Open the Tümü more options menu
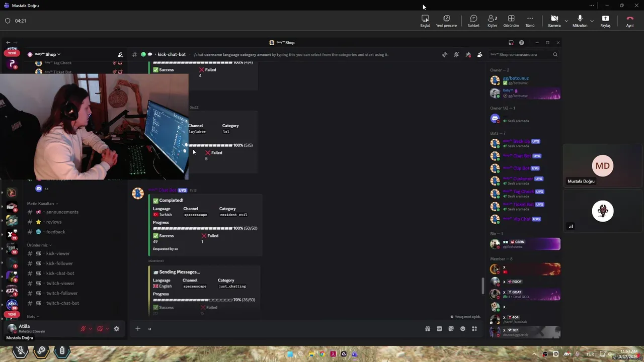Image resolution: width=644 pixels, height=362 pixels. (x=530, y=21)
